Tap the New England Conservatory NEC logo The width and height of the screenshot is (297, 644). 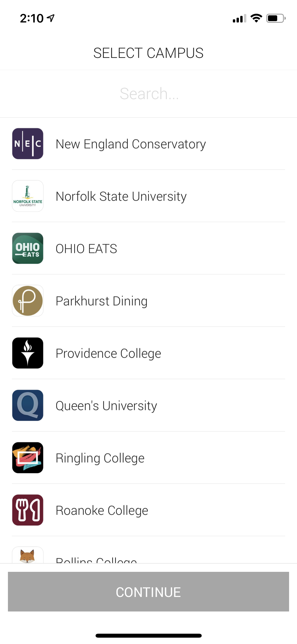(28, 144)
